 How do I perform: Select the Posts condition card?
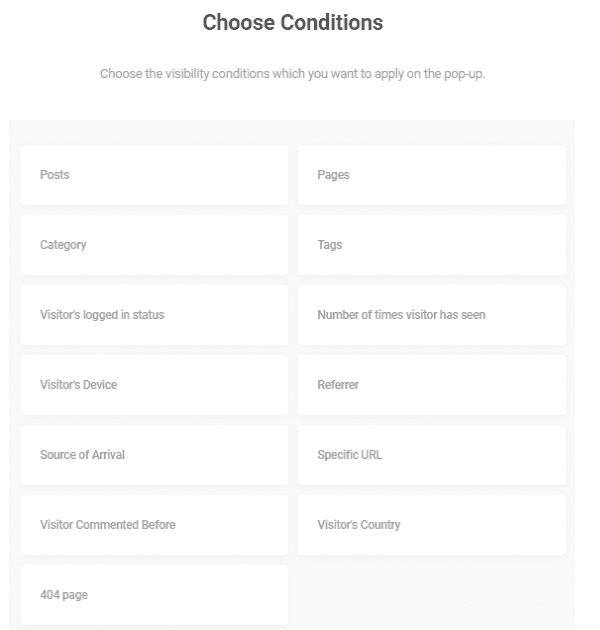point(154,175)
